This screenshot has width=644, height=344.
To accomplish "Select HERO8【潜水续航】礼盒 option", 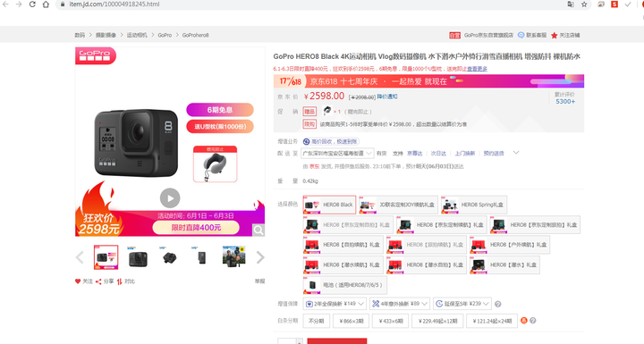I will [x=343, y=264].
